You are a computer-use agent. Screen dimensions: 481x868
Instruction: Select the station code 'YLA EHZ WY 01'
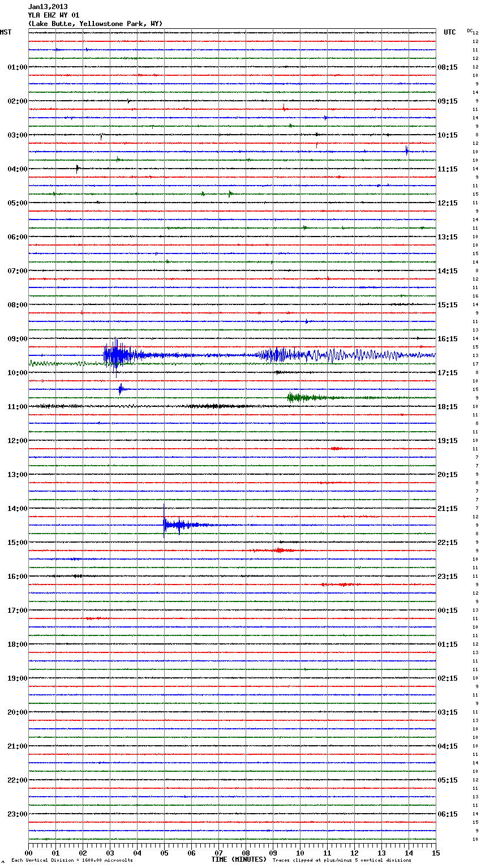coord(54,15)
